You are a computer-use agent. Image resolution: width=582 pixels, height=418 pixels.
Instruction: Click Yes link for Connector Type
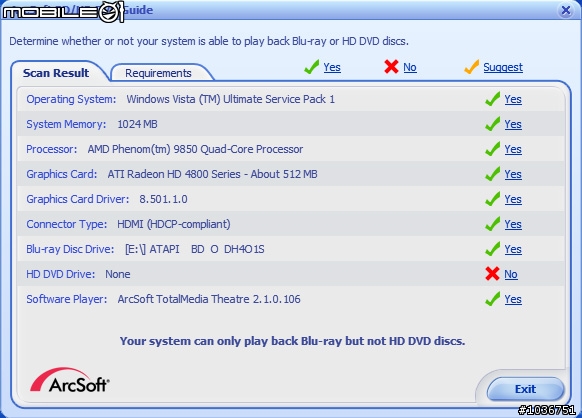[513, 224]
